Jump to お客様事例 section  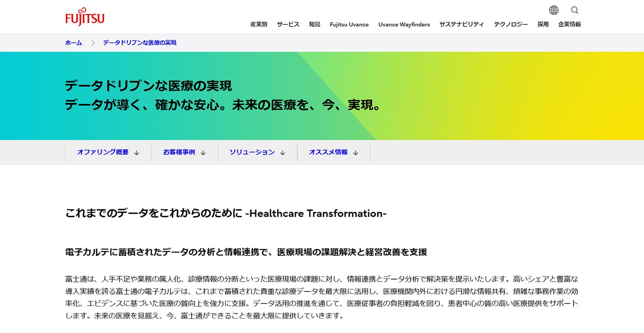pyautogui.click(x=179, y=152)
